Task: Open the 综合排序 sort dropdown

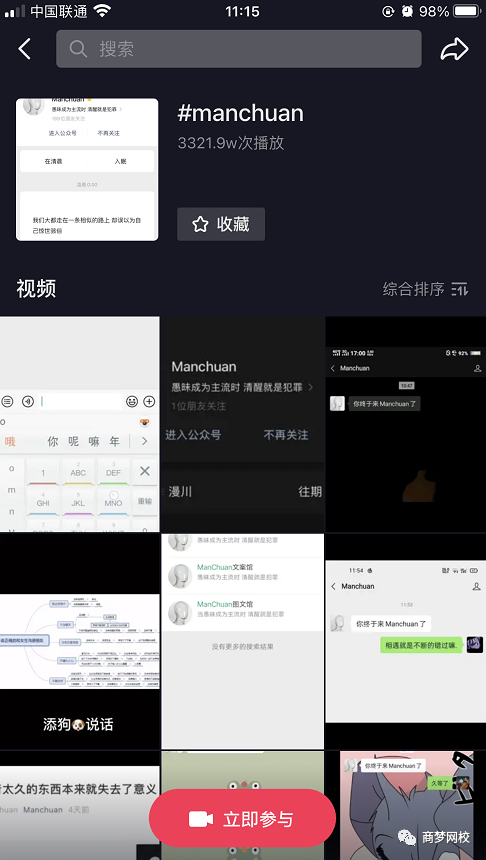Action: [426, 289]
